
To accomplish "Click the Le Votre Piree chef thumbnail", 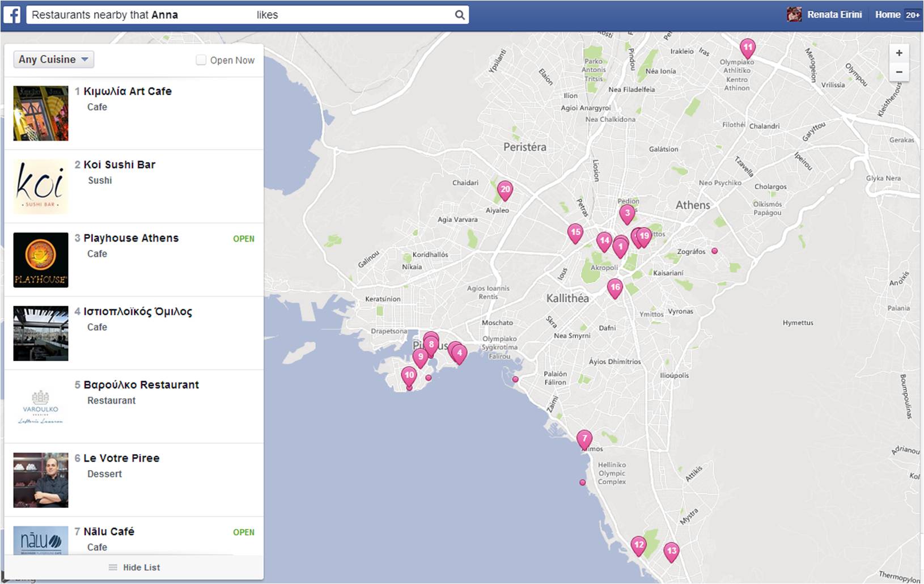I will click(x=41, y=480).
